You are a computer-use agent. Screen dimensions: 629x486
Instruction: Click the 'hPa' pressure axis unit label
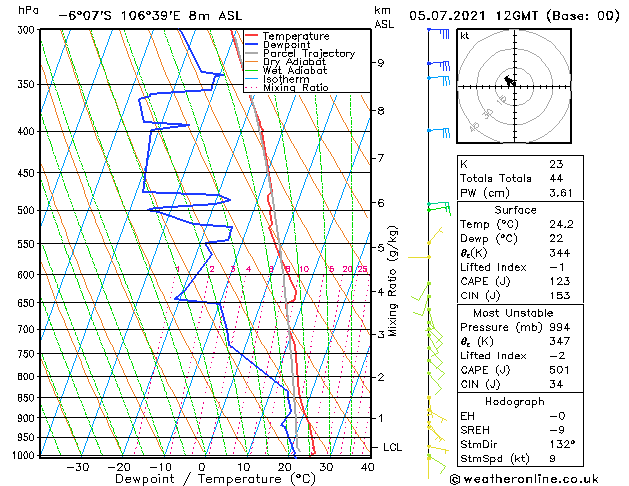click(28, 10)
